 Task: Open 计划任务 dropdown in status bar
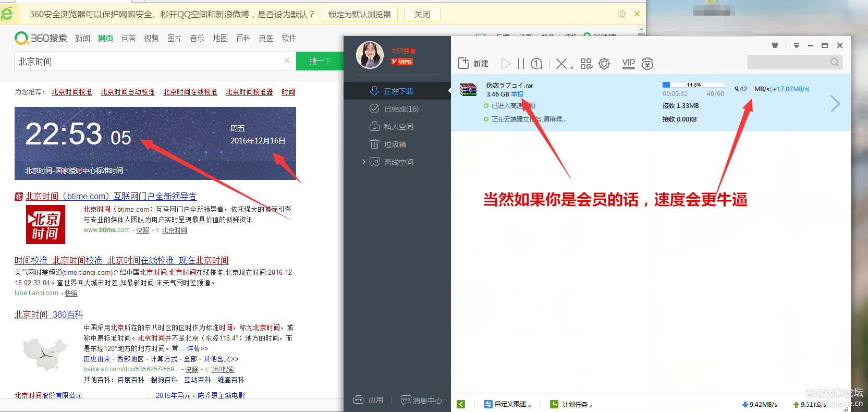[x=571, y=404]
